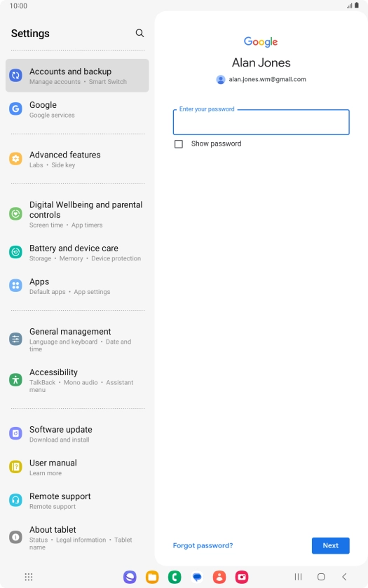
Task: Open the Settings search icon
Action: 139,33
